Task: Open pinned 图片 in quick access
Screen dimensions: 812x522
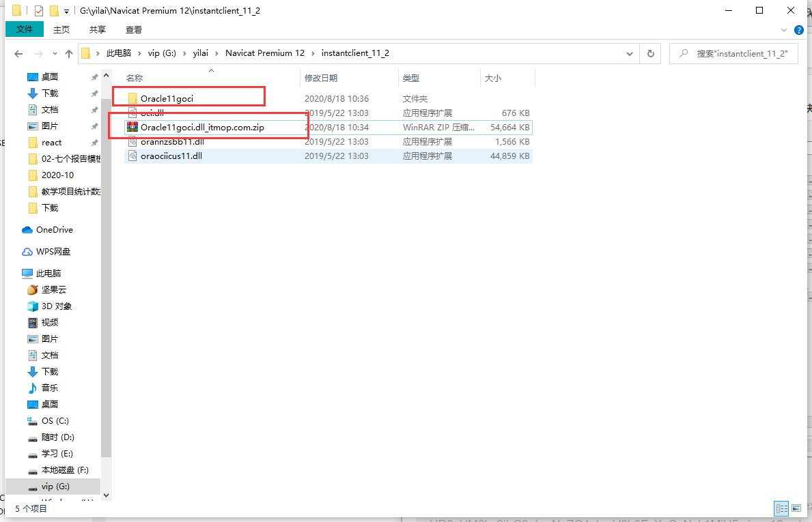Action: (50, 126)
